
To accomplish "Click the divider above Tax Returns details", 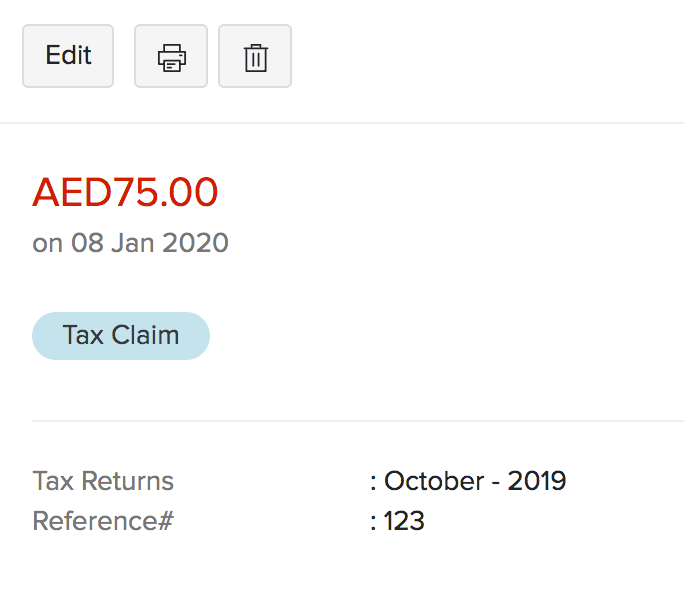I will [x=358, y=421].
